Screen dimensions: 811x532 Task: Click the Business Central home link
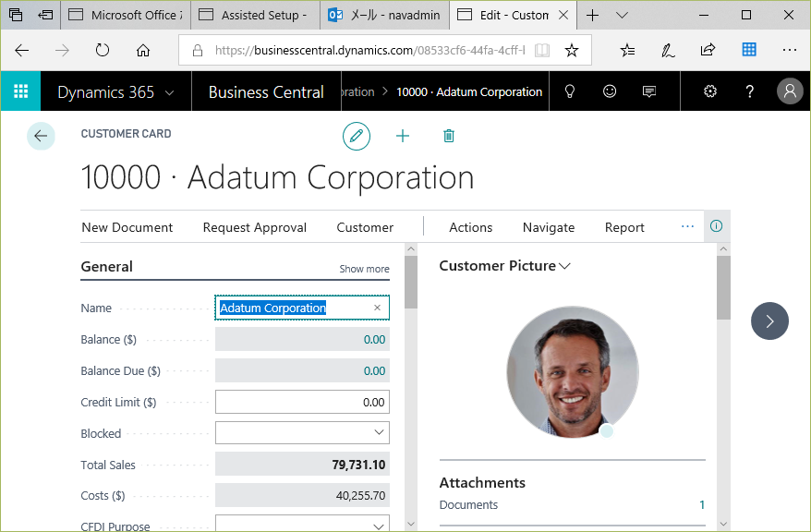[266, 92]
